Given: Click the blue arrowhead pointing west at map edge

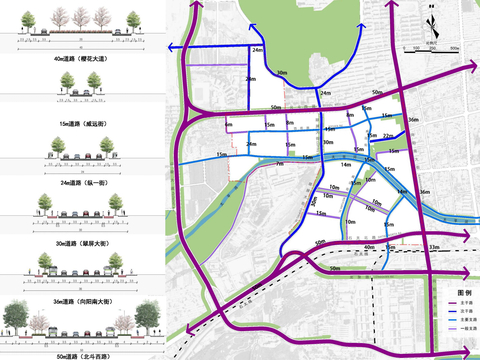Looking at the screenshot, I should tap(171, 48).
